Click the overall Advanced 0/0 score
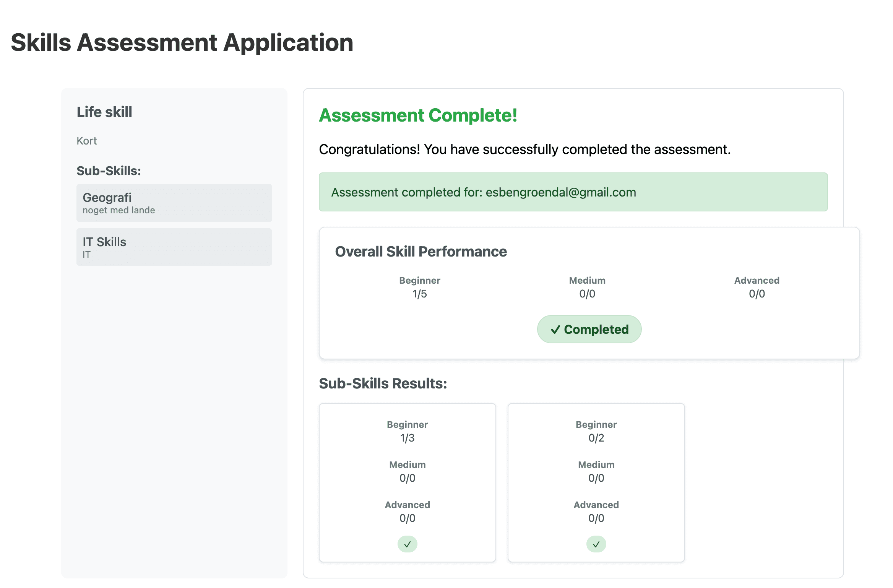The height and width of the screenshot is (588, 893). (757, 293)
